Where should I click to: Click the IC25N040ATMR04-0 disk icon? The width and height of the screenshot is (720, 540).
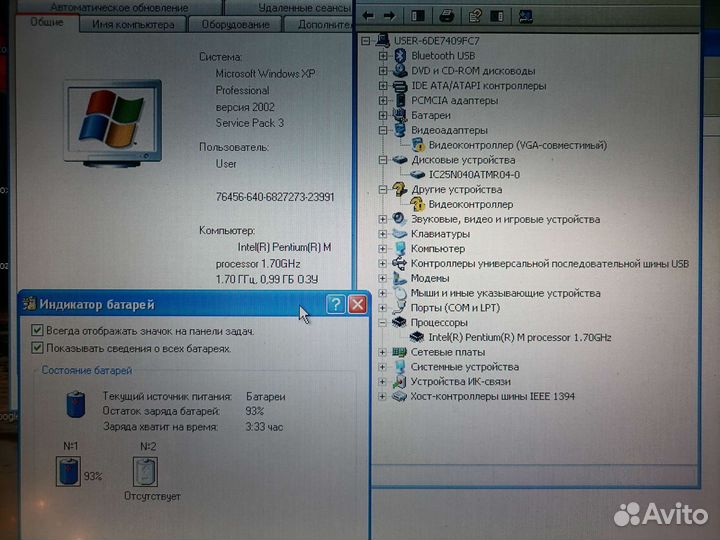[417, 174]
